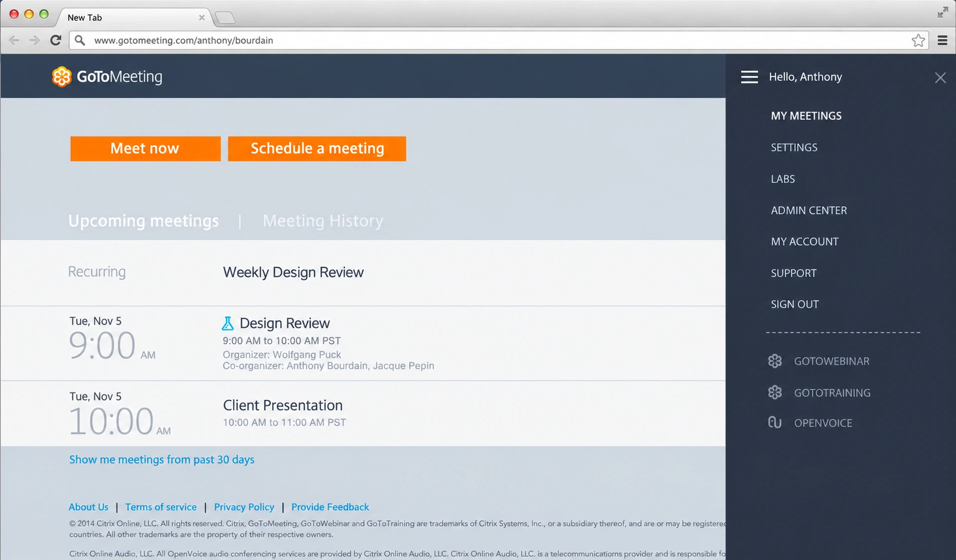
Task: Click the macOS red close window button
Action: 14,14
